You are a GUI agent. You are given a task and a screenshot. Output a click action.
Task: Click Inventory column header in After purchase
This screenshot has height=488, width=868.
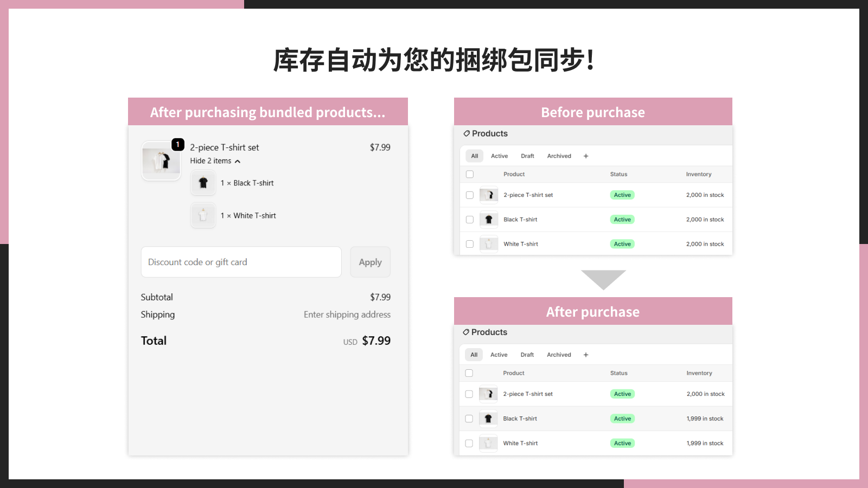pos(699,373)
